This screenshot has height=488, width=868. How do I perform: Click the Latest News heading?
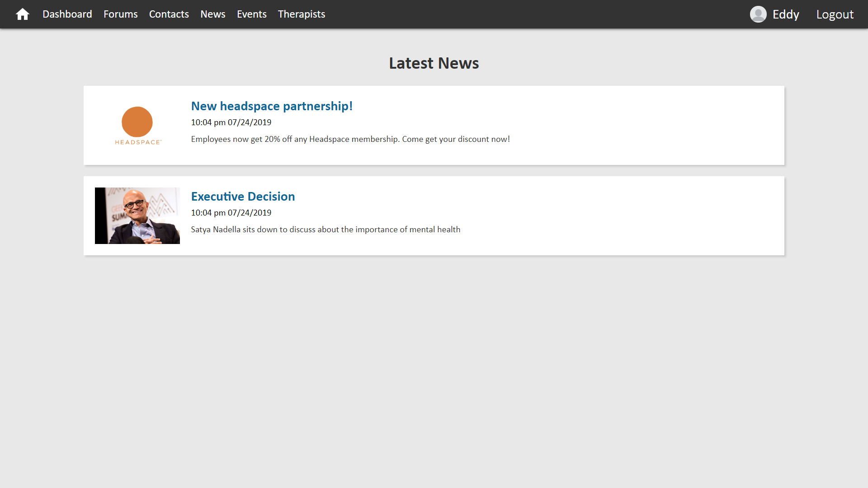point(434,63)
